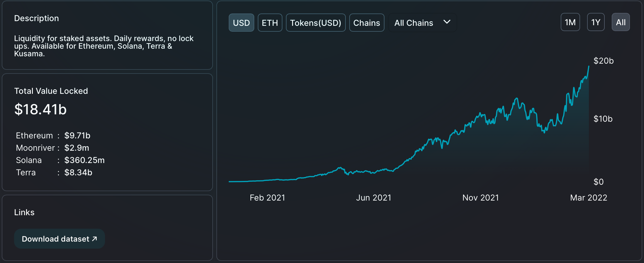Show the Chains breakdown chart

pyautogui.click(x=367, y=23)
